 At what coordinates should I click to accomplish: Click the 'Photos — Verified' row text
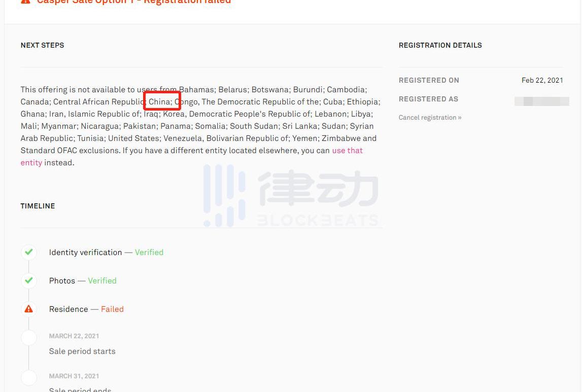tap(83, 281)
